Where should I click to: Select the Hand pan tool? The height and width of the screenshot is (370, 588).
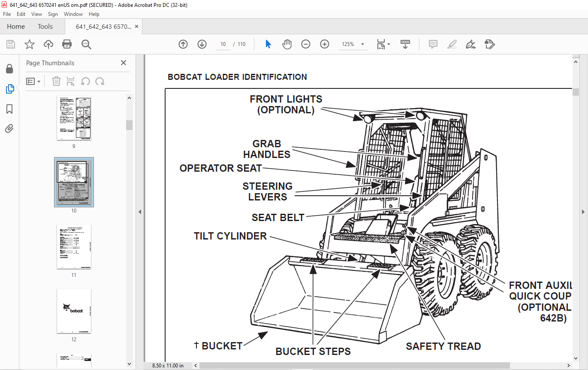pyautogui.click(x=287, y=44)
